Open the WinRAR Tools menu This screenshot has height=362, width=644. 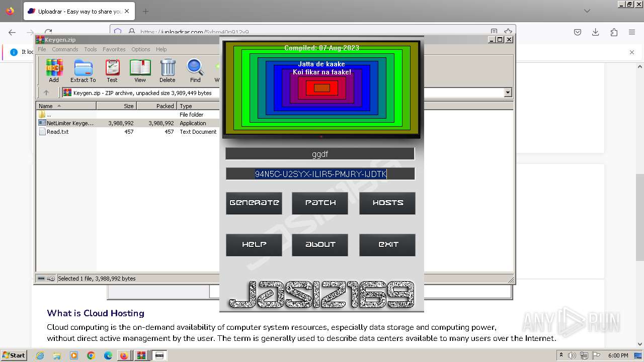click(91, 49)
